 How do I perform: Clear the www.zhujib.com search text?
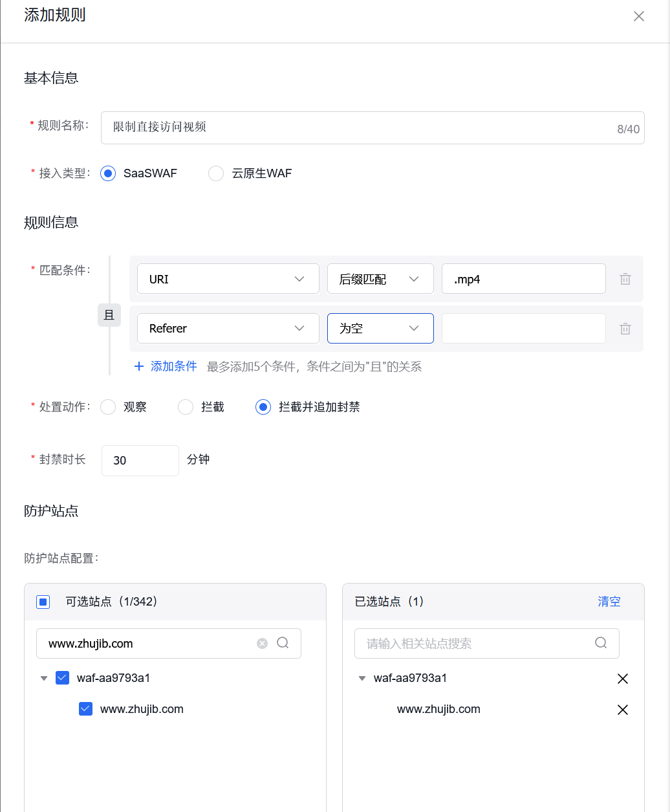[x=262, y=643]
